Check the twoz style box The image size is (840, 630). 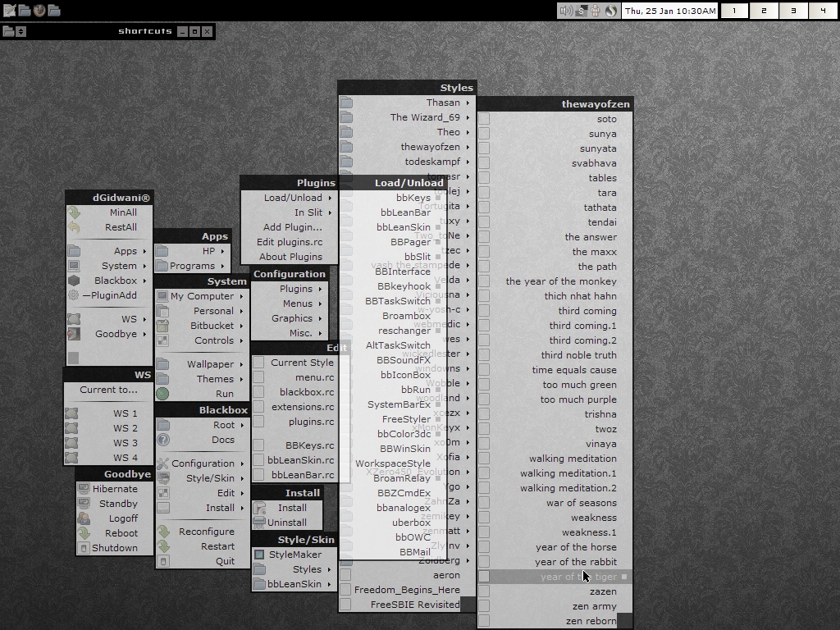(x=484, y=429)
